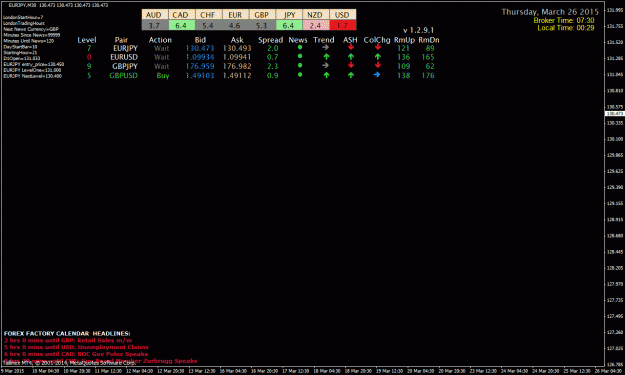Click the EURJPY green news dot
Viewport: 625px width, 375px height.
(x=300, y=47)
